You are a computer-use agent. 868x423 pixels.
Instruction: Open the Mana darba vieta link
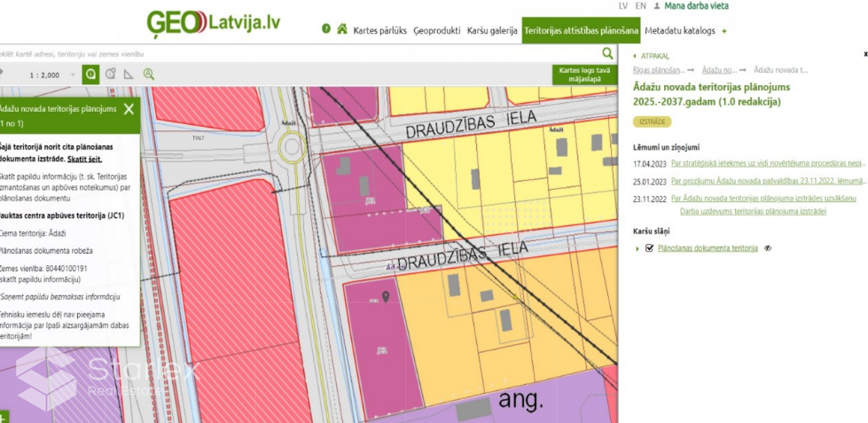[697, 5]
